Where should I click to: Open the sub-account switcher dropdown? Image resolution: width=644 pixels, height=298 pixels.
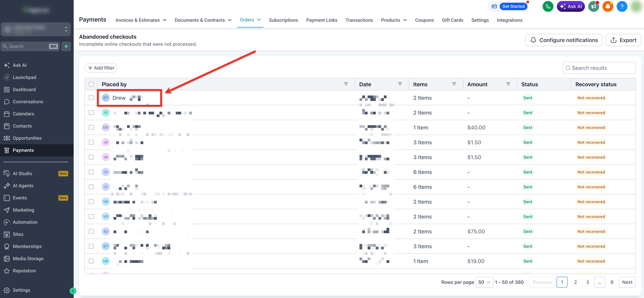36,29
